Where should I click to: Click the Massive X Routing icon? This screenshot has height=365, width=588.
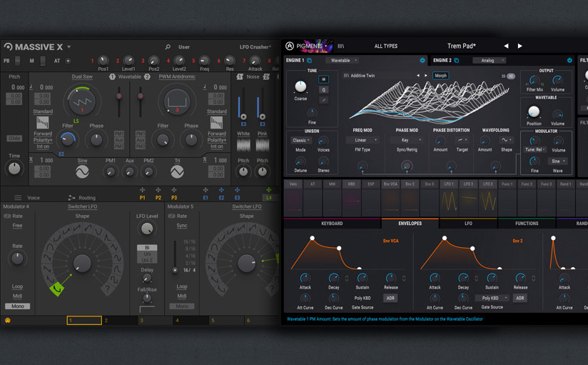[71, 198]
